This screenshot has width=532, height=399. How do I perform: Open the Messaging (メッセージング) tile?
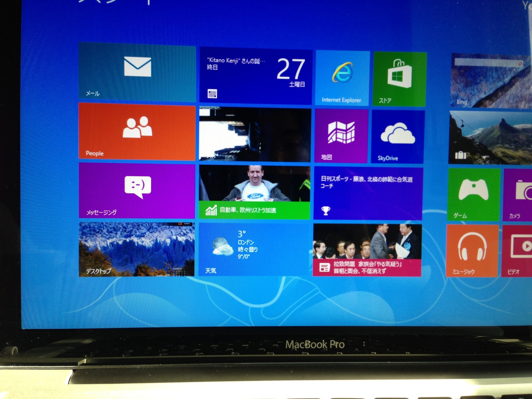[x=137, y=191]
